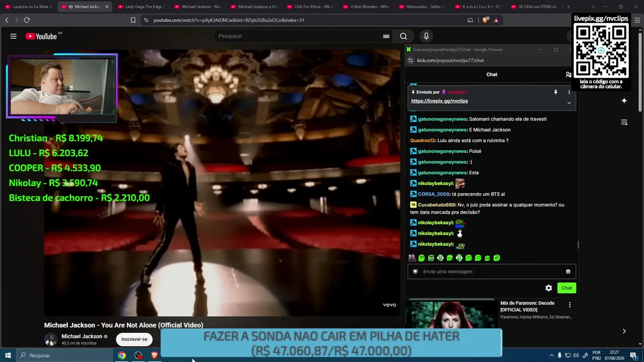This screenshot has width=644, height=362.
Task: Close the Michael Jackson browser tab
Action: (107, 7)
